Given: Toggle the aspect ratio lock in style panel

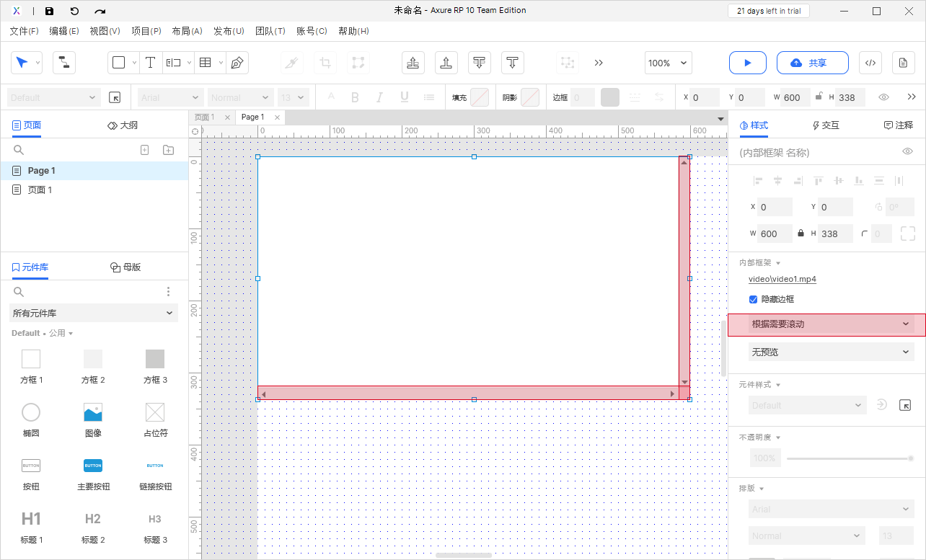Looking at the screenshot, I should click(801, 234).
